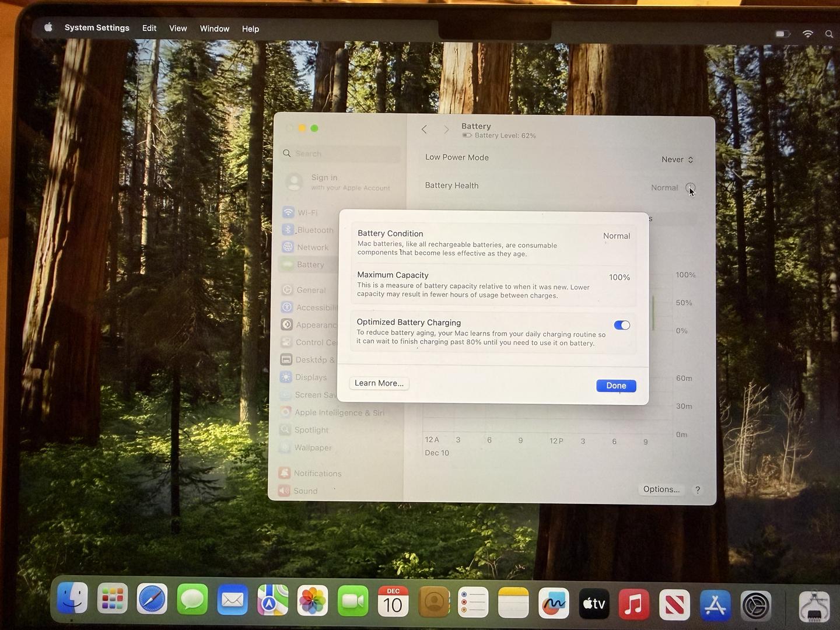This screenshot has width=840, height=630.
Task: Open the Help menu
Action: click(x=250, y=29)
